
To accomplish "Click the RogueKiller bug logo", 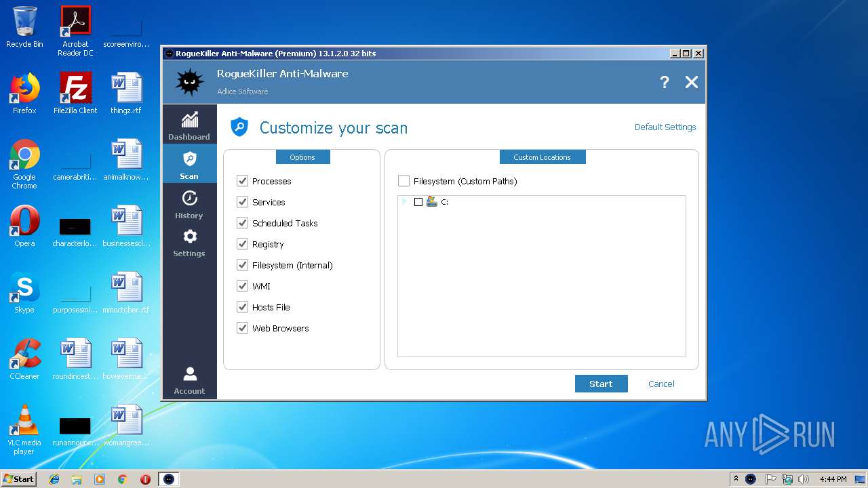I will click(190, 82).
